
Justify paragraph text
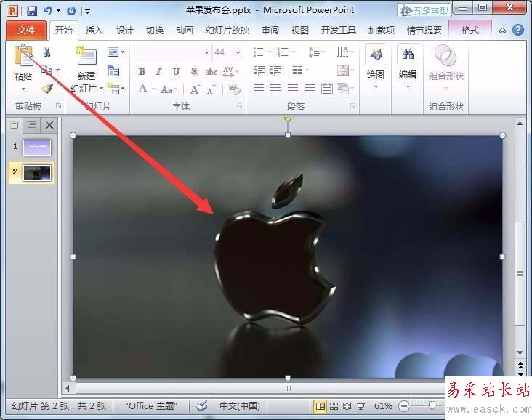(x=310, y=89)
